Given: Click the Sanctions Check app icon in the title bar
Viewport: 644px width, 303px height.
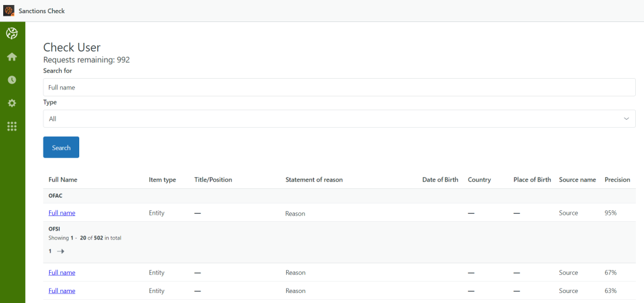Looking at the screenshot, I should [x=9, y=11].
